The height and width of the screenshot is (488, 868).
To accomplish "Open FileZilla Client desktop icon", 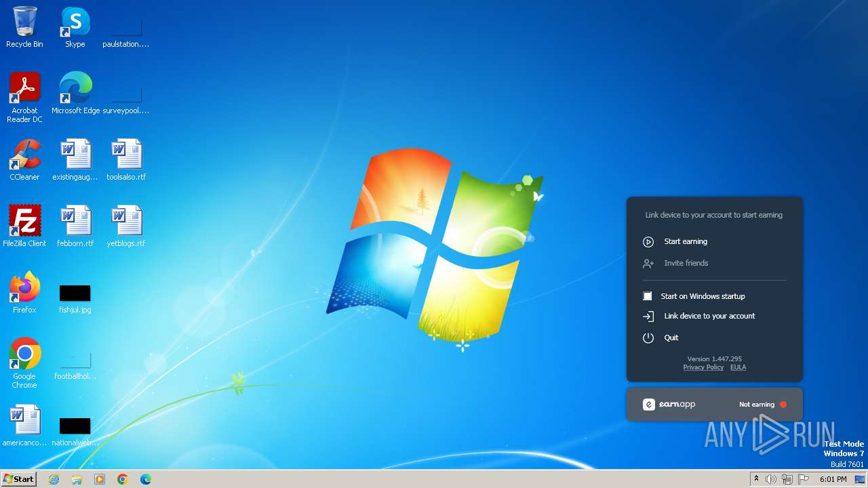I will [x=24, y=226].
